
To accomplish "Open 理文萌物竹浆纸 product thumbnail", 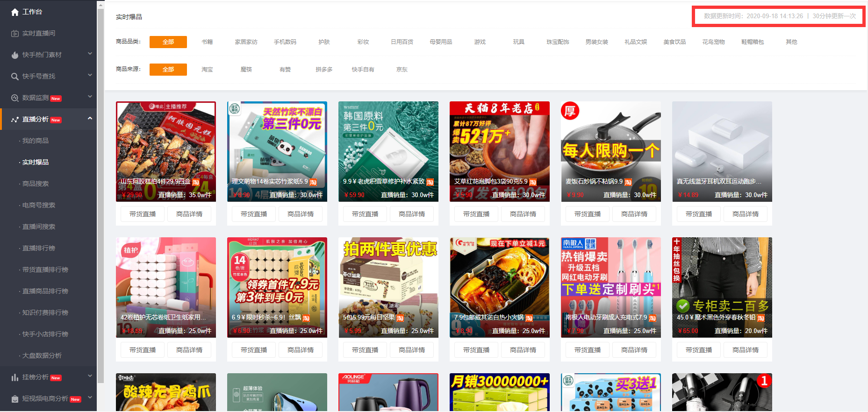I will 277,151.
